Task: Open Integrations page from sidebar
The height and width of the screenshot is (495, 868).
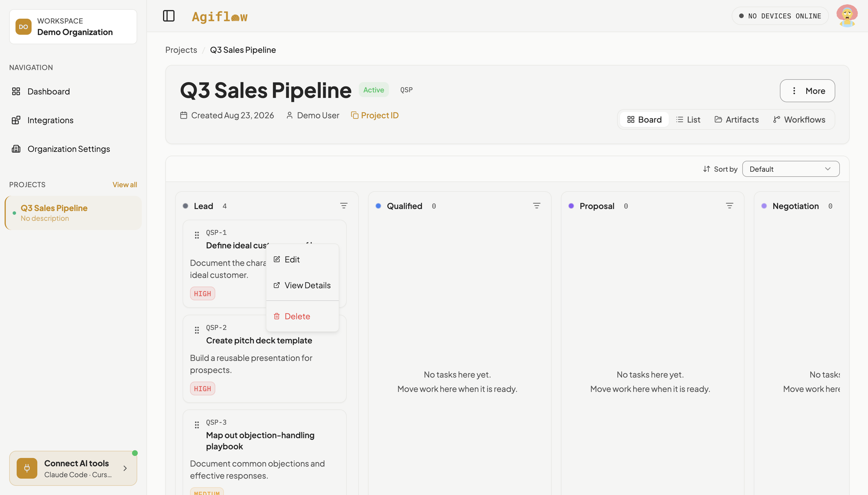Action: click(x=73, y=120)
